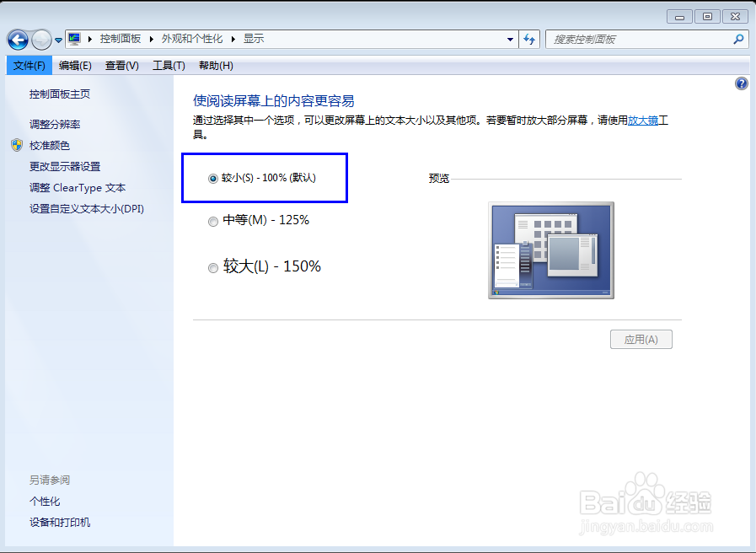756x553 pixels.
Task: Expand the address bar history dropdown
Action: click(509, 39)
